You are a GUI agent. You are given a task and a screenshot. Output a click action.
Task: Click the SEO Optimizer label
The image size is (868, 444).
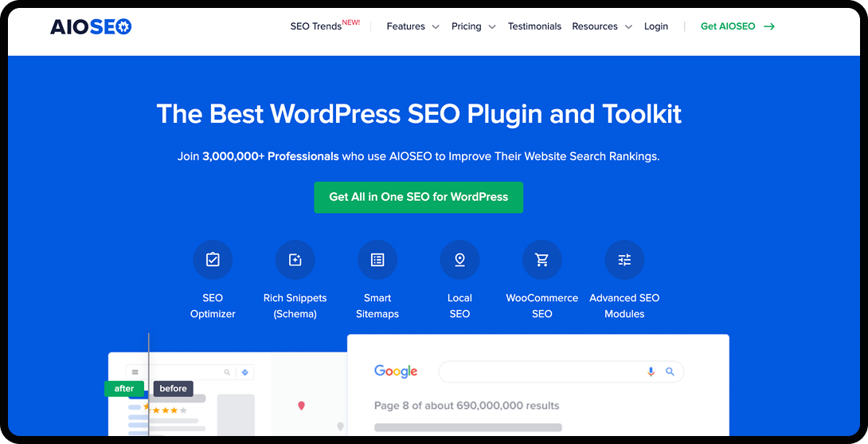213,306
